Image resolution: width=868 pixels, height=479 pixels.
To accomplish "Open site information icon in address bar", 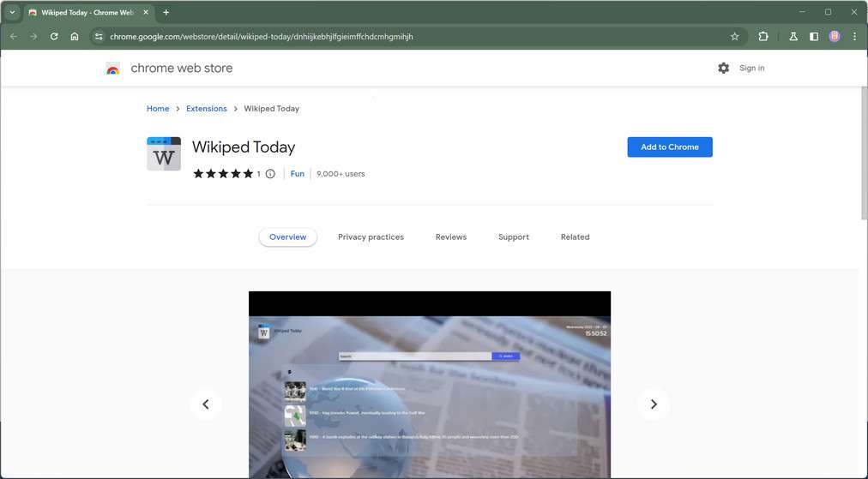I will coord(99,37).
